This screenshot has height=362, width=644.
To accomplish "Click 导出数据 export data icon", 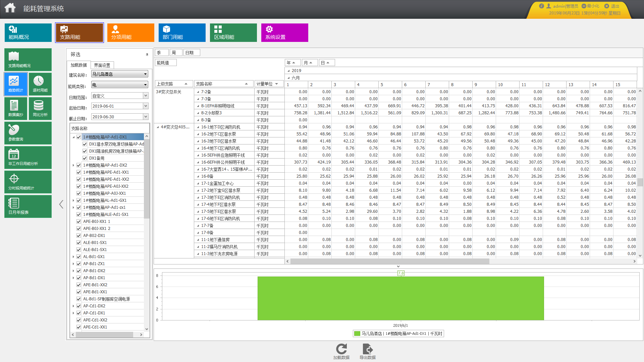I will tap(368, 349).
